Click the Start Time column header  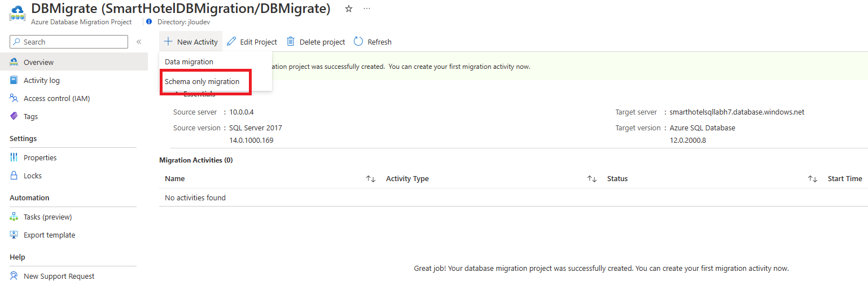[x=845, y=179]
